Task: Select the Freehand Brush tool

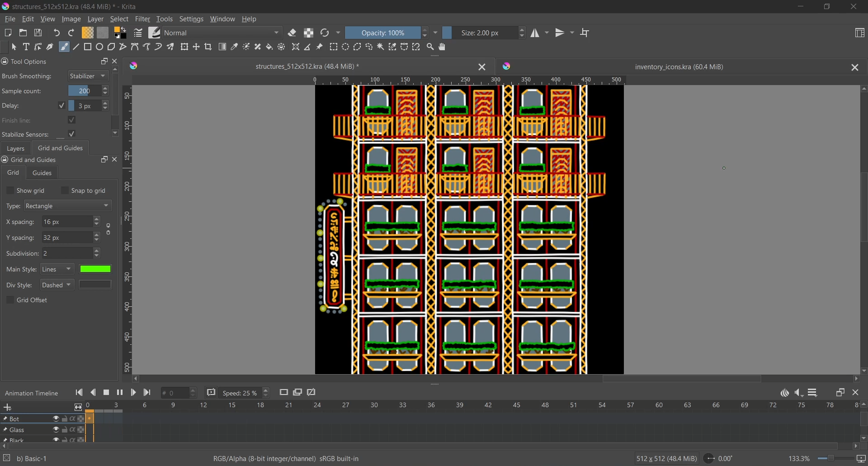Action: click(64, 47)
